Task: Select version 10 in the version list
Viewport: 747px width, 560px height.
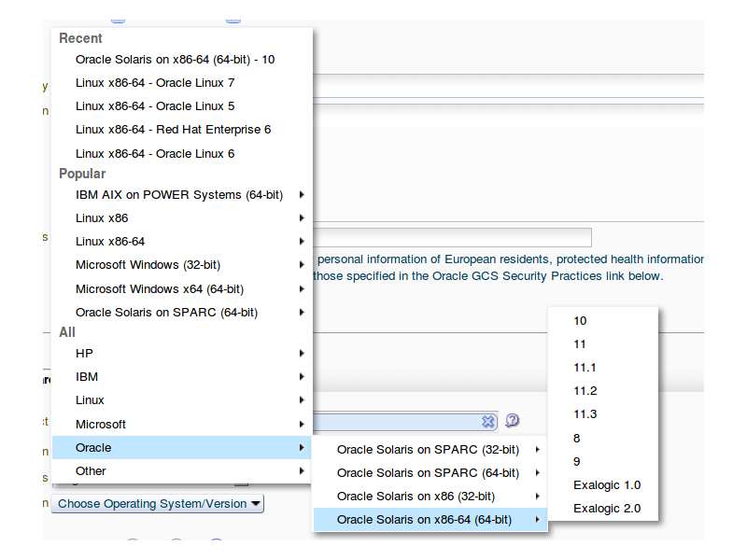Action: click(x=603, y=321)
